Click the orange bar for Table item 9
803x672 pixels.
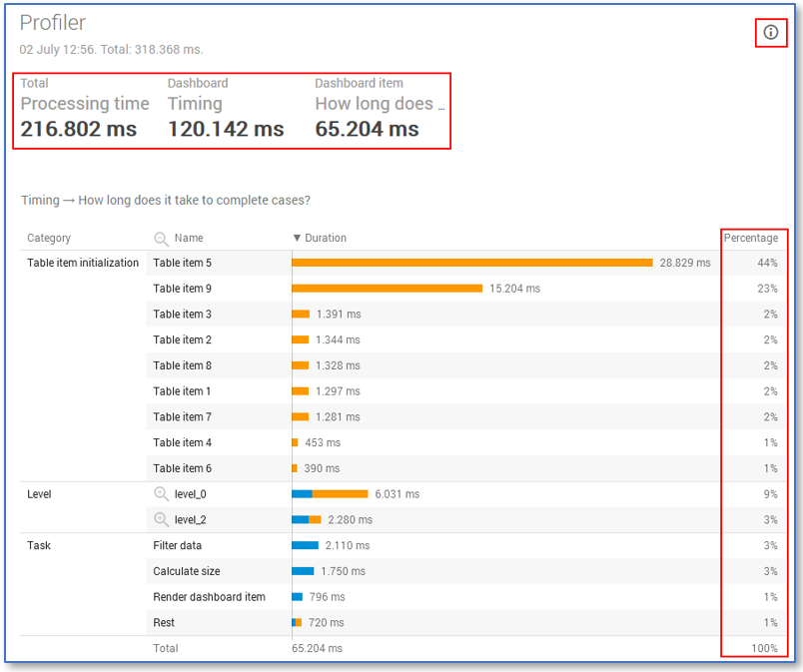(x=387, y=289)
